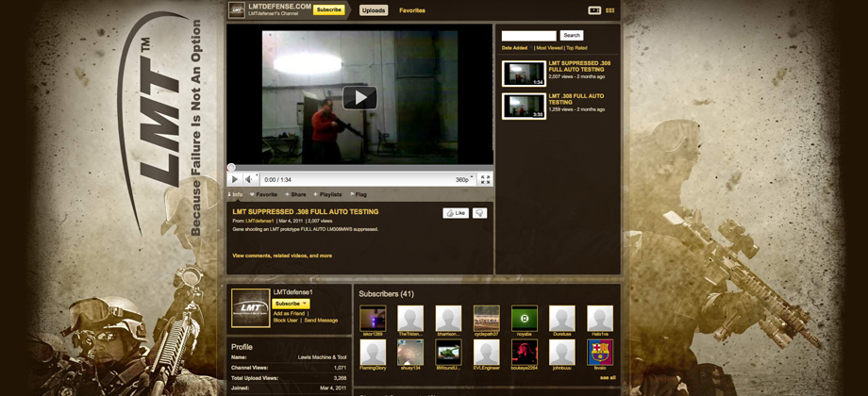
Task: Mute the video using speaker icon
Action: [249, 179]
